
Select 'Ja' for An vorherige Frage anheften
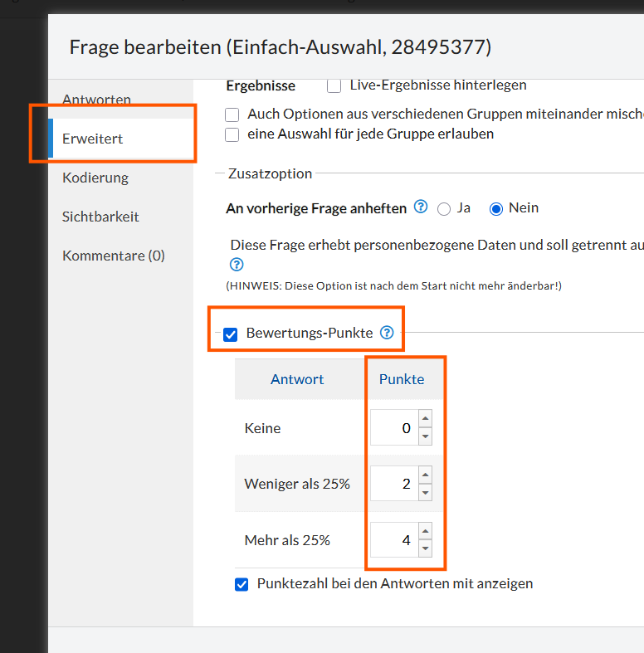pos(444,209)
